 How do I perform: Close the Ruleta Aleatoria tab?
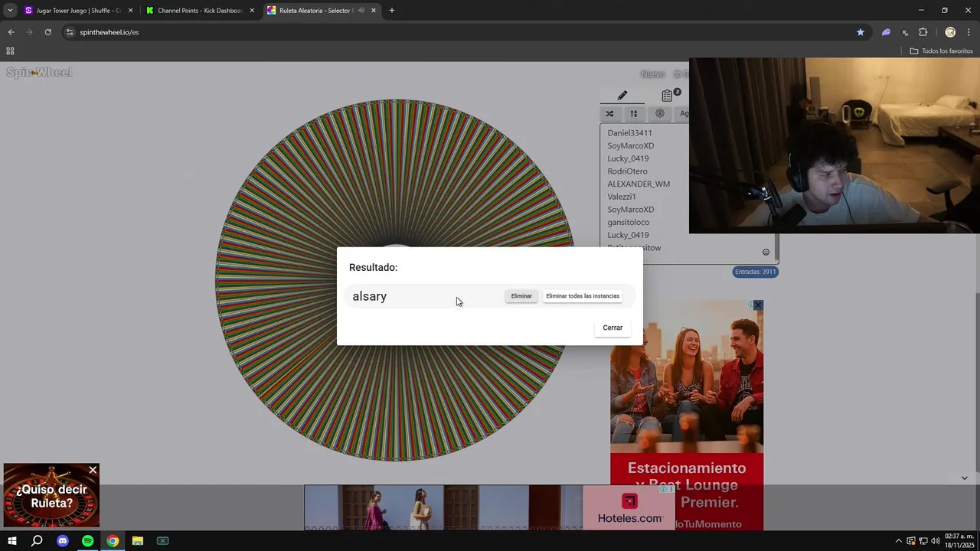[374, 11]
